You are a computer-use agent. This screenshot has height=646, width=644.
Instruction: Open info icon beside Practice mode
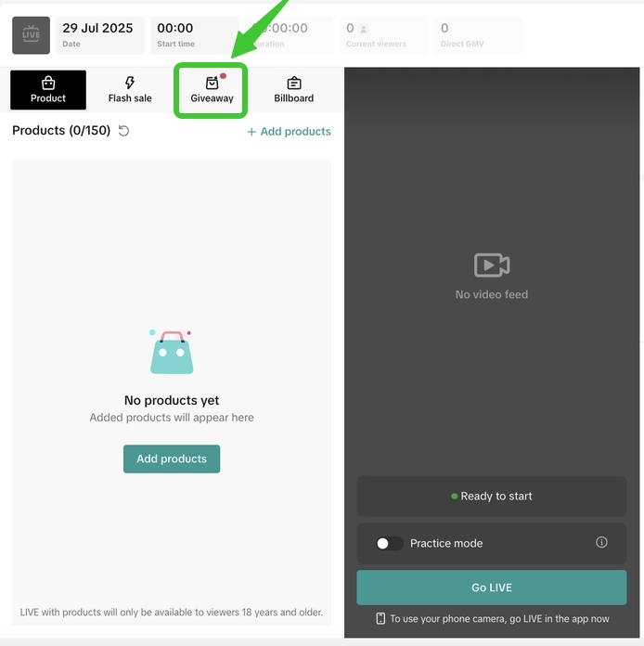pyautogui.click(x=601, y=542)
